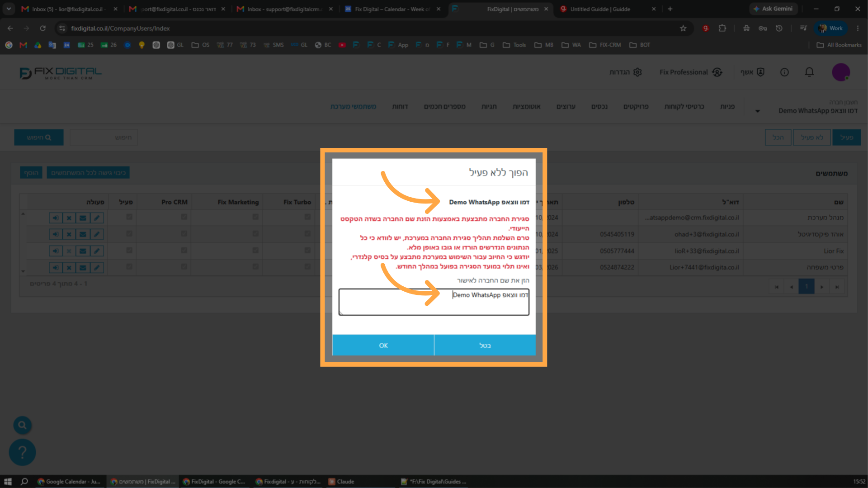868x488 pixels.
Task: Toggle Fix Marketing checkbox for phone 0545405119 row
Action: pos(255,234)
